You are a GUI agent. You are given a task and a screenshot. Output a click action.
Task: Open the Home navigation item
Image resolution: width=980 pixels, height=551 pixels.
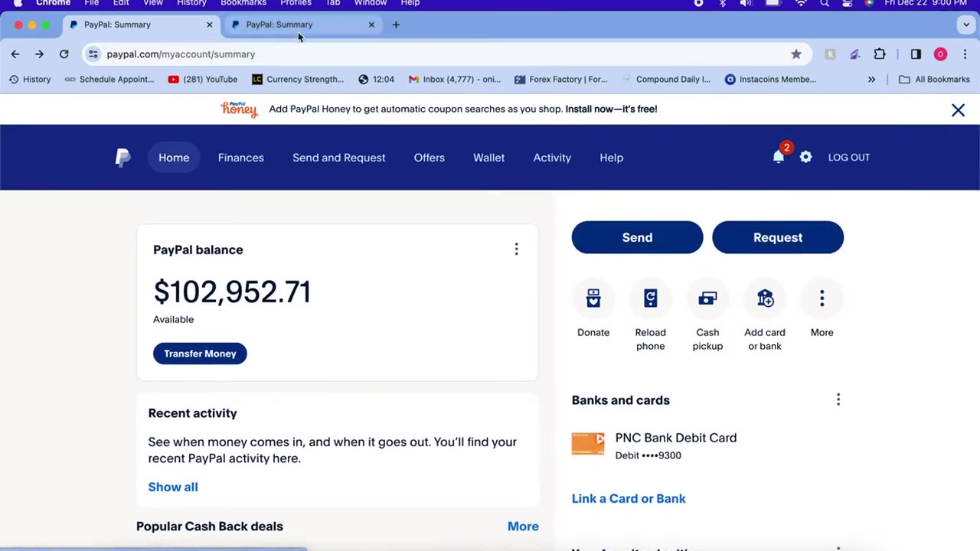[174, 158]
